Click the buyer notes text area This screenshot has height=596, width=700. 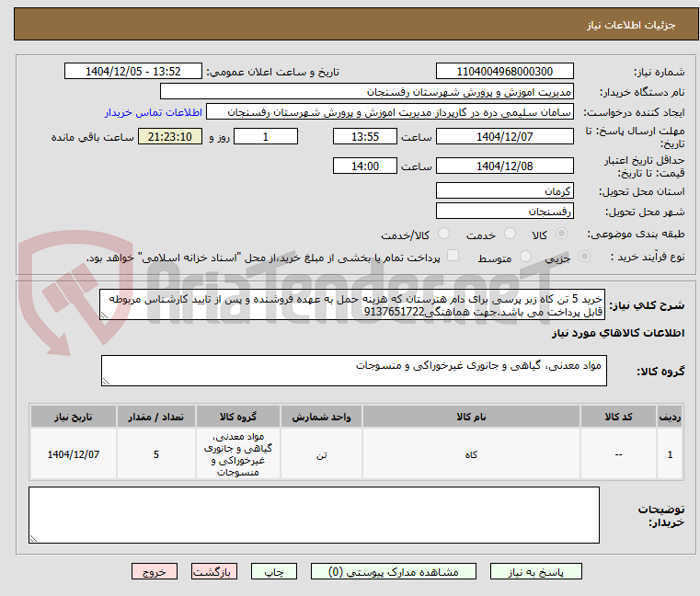tap(314, 515)
